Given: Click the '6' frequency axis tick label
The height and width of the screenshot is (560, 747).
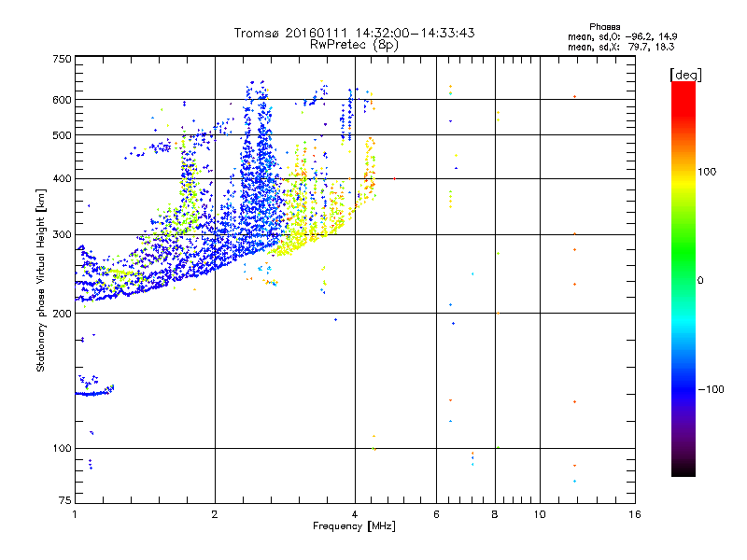Looking at the screenshot, I should (436, 514).
